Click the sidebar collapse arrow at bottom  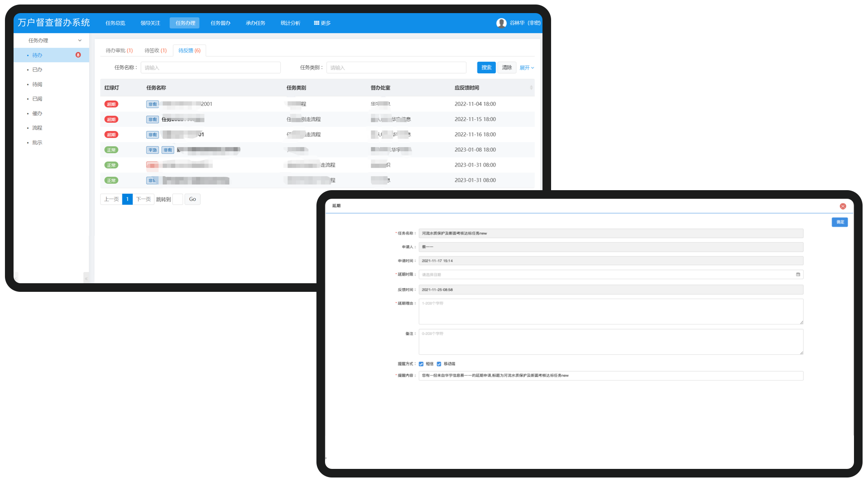click(86, 278)
